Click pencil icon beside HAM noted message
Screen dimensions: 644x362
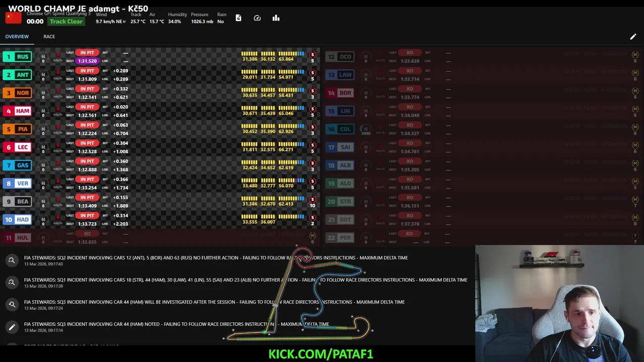coord(12,327)
